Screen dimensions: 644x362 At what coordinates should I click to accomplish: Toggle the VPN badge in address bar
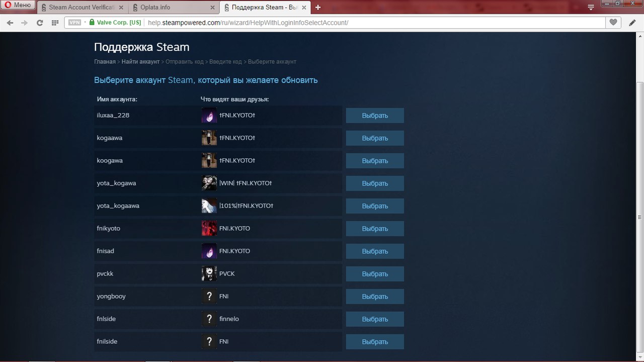pos(74,23)
